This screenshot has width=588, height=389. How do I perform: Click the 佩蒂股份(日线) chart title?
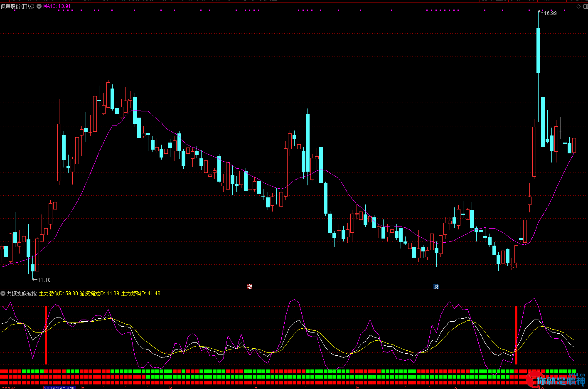pos(17,6)
